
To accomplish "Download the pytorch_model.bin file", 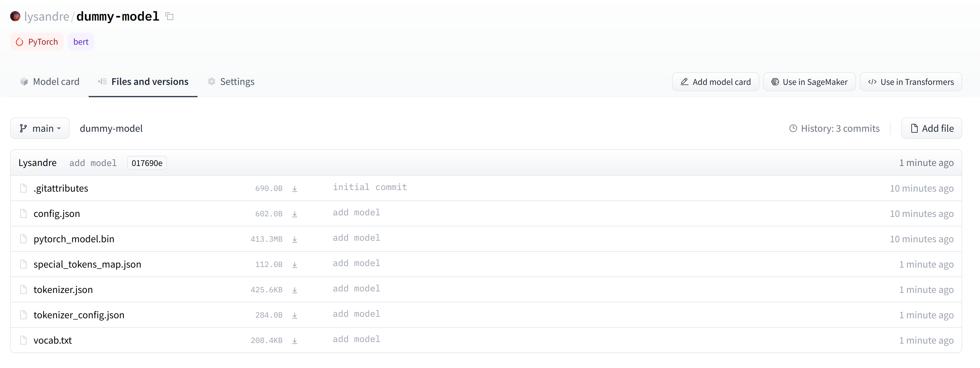I will click(295, 239).
